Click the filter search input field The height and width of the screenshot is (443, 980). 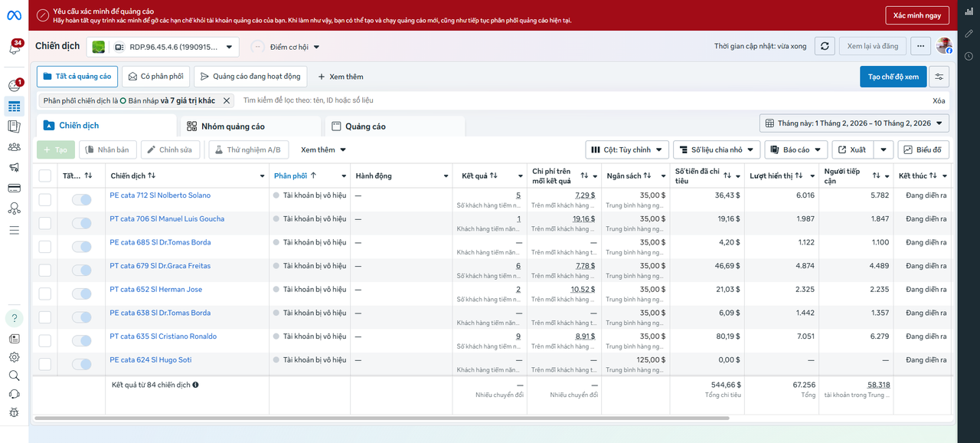click(x=582, y=100)
